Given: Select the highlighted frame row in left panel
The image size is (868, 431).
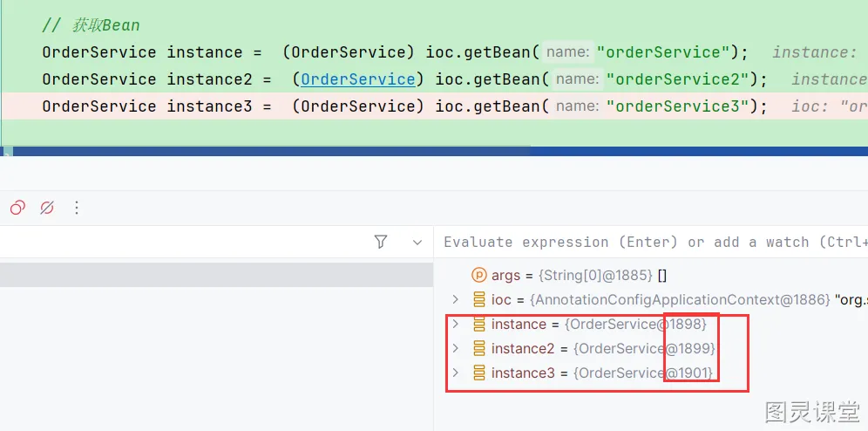Looking at the screenshot, I should pos(216,275).
